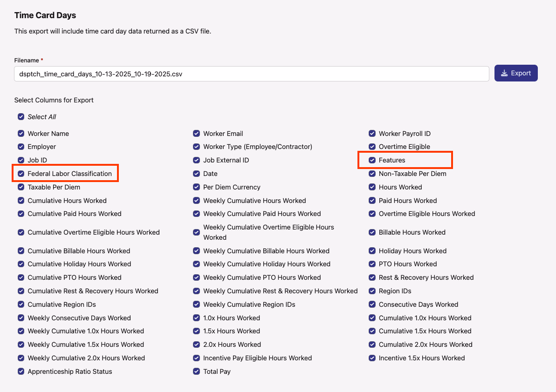Toggle Cumulative 1.0x Hours Worked

[x=372, y=318]
